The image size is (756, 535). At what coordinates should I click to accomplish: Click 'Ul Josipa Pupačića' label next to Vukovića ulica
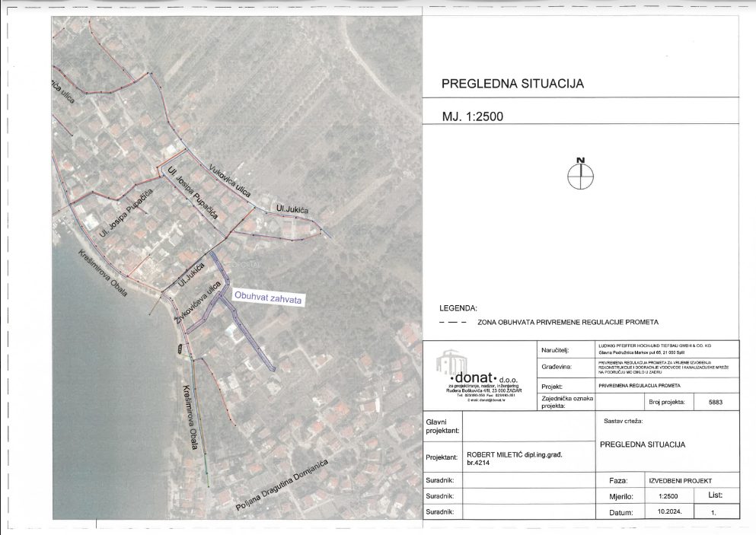point(193,193)
